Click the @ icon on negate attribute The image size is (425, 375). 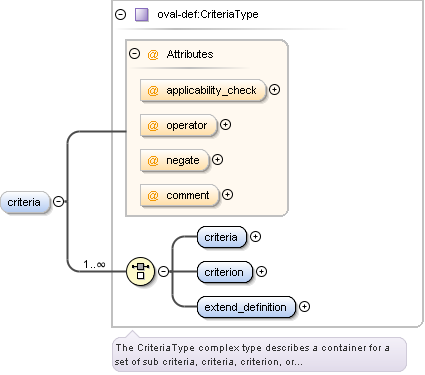[153, 160]
